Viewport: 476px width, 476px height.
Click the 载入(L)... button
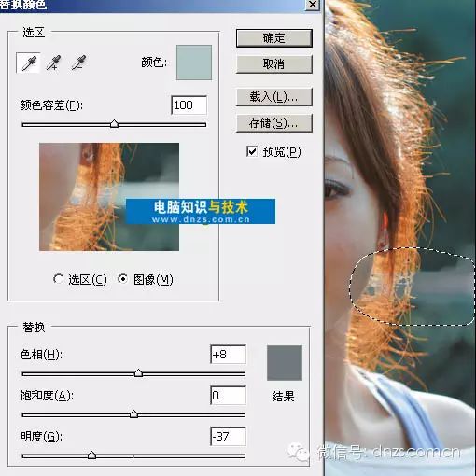click(274, 97)
